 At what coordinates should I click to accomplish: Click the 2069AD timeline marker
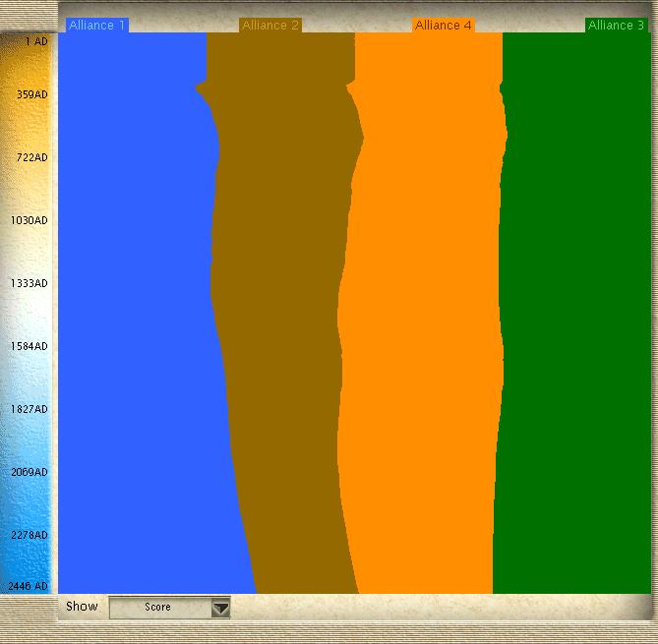pos(29,473)
